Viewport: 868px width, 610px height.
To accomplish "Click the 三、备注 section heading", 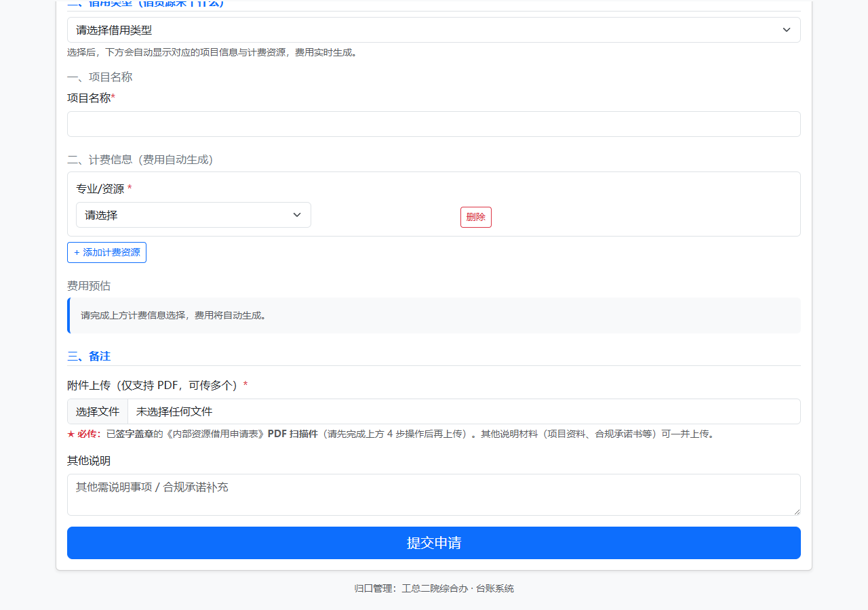I will [x=89, y=356].
